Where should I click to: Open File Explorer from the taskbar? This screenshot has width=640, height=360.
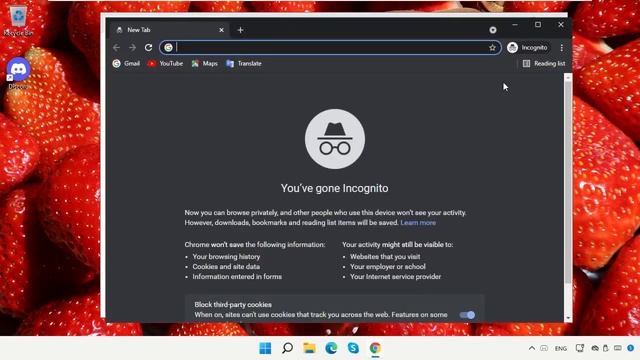[309, 348]
